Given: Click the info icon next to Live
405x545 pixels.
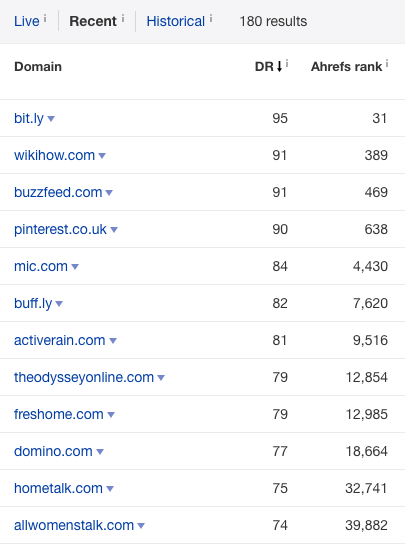Looking at the screenshot, I should (x=45, y=18).
